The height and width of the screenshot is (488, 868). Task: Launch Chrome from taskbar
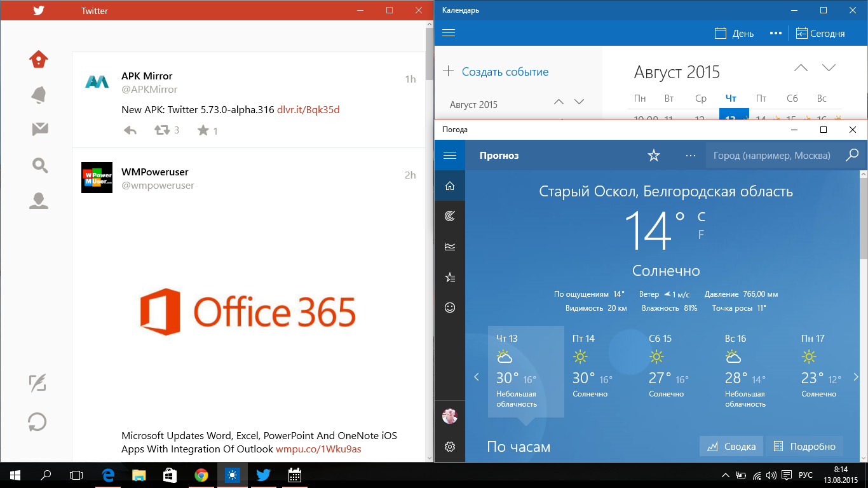coord(201,475)
